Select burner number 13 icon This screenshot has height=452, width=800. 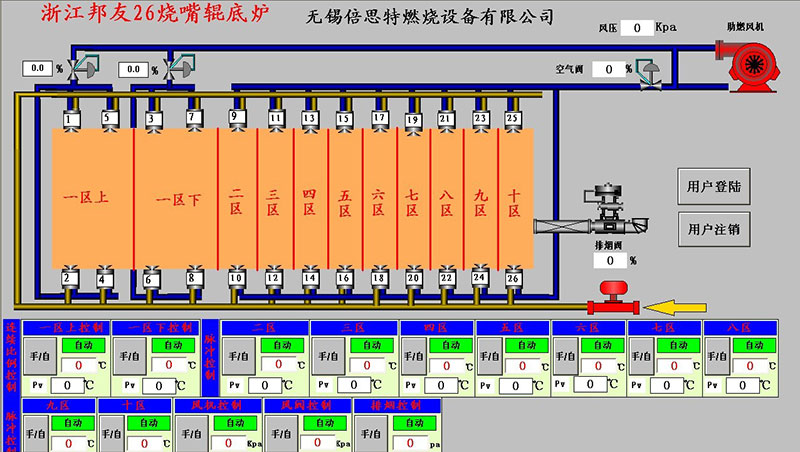tap(309, 119)
